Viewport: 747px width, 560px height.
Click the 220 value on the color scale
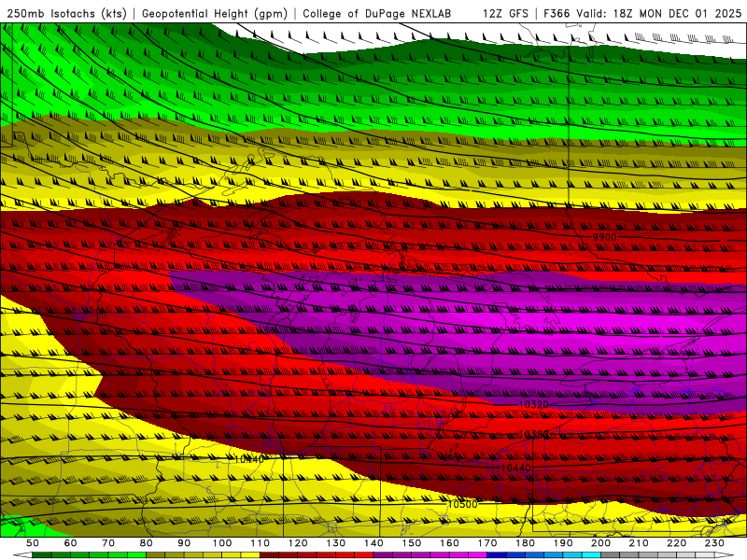tap(677, 543)
